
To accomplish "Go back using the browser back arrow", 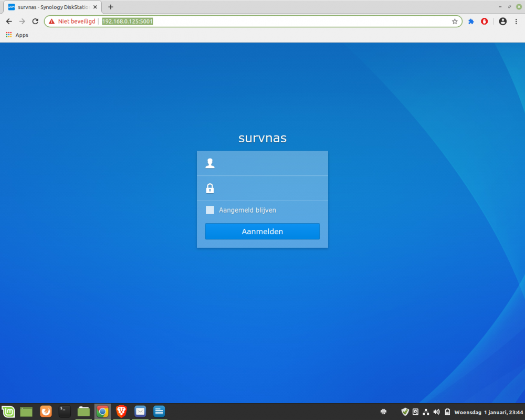I will click(9, 22).
